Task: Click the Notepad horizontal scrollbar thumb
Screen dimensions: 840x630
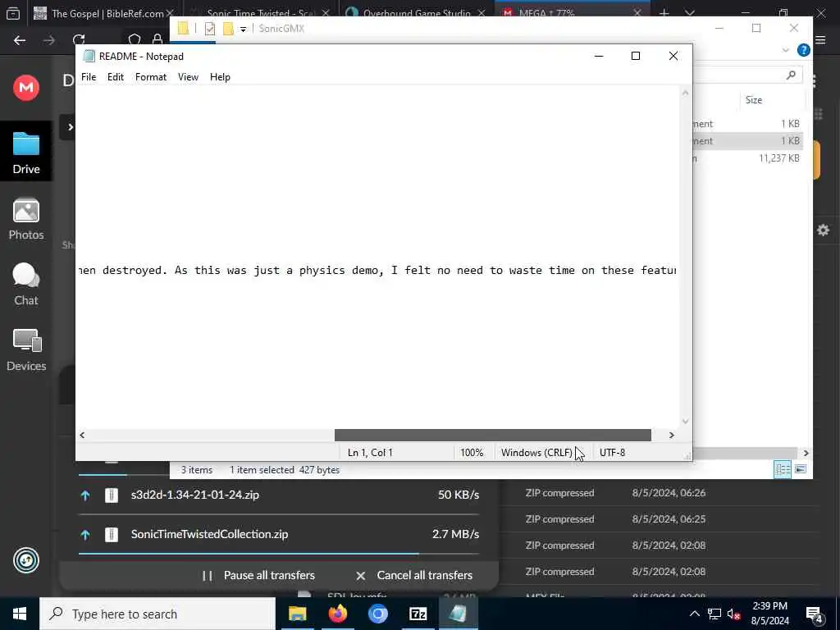Action: (x=493, y=435)
